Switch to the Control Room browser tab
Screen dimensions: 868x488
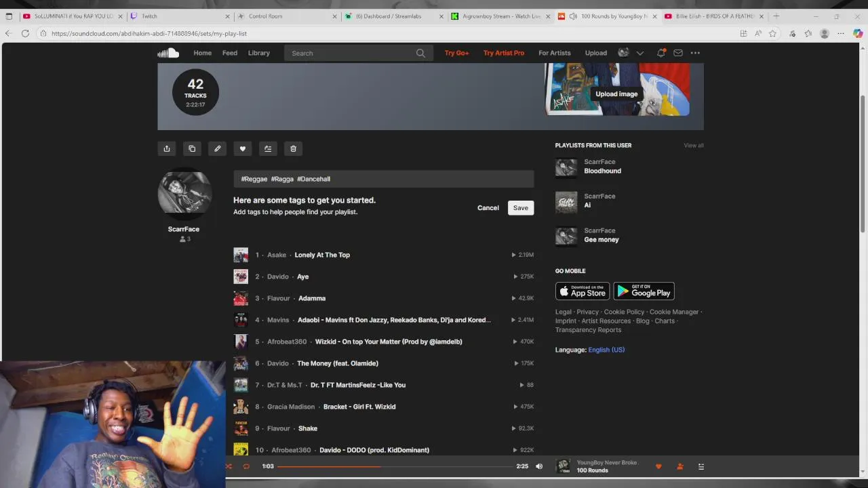pyautogui.click(x=286, y=16)
